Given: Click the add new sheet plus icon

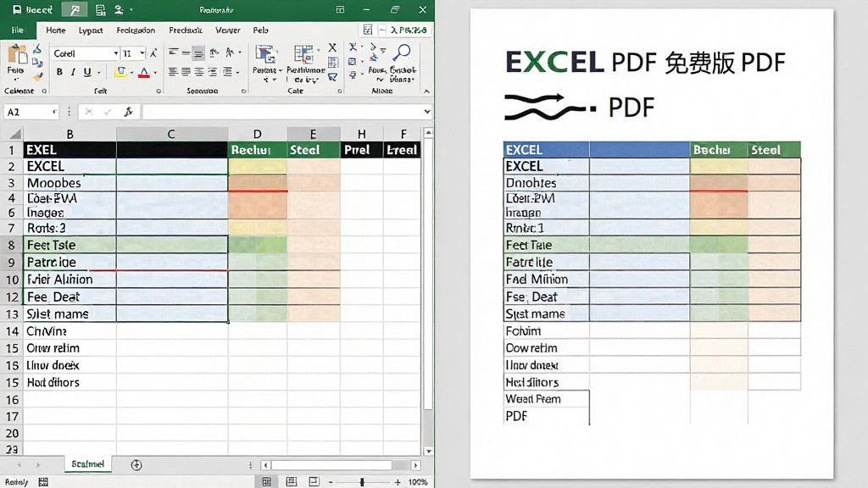Looking at the screenshot, I should pyautogui.click(x=136, y=465).
